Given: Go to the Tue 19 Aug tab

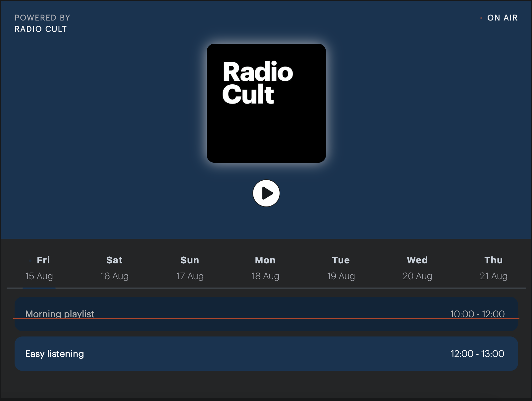Looking at the screenshot, I should 341,268.
